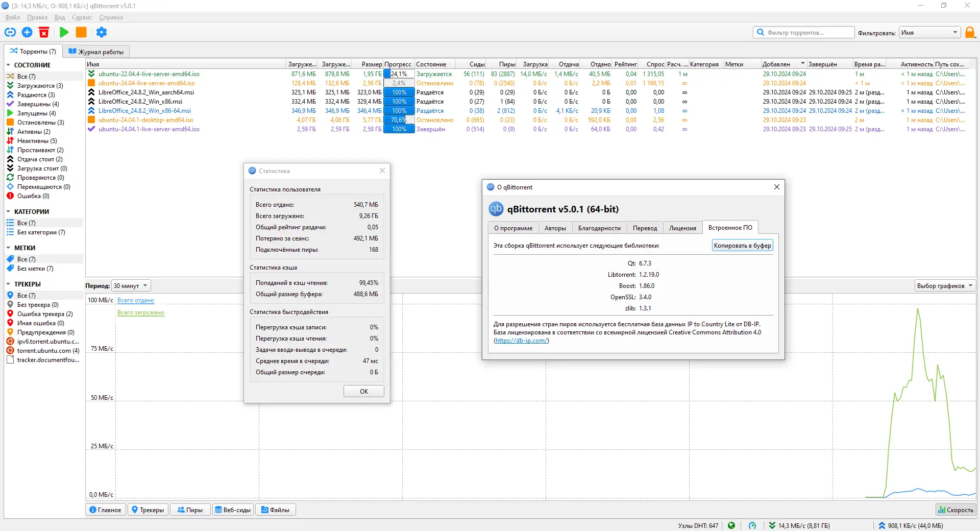Sort by the Прогресс column header
This screenshot has height=531, width=980.
coord(398,64)
